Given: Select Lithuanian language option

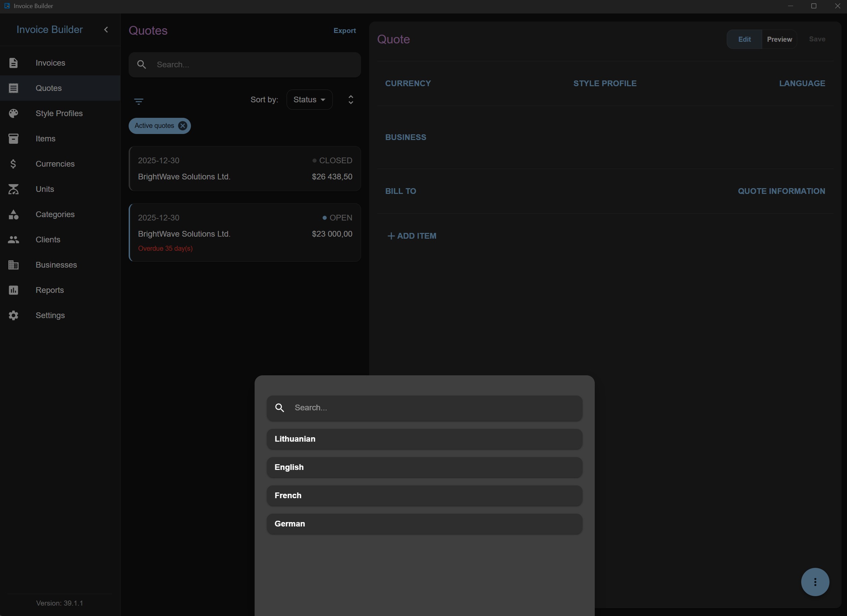Looking at the screenshot, I should [x=424, y=439].
